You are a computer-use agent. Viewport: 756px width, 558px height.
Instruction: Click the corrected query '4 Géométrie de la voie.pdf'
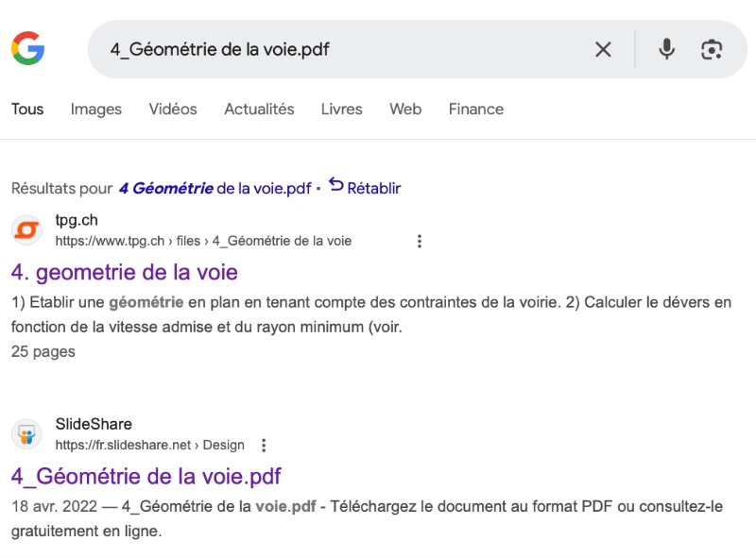click(215, 188)
